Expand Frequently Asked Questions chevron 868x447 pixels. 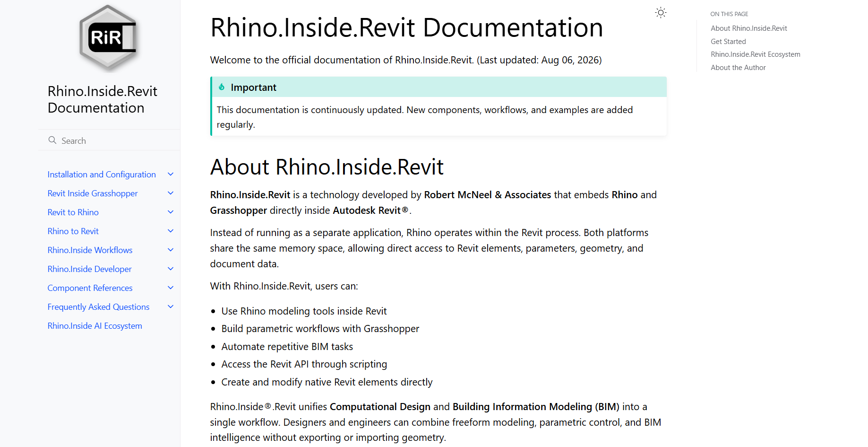point(171,307)
